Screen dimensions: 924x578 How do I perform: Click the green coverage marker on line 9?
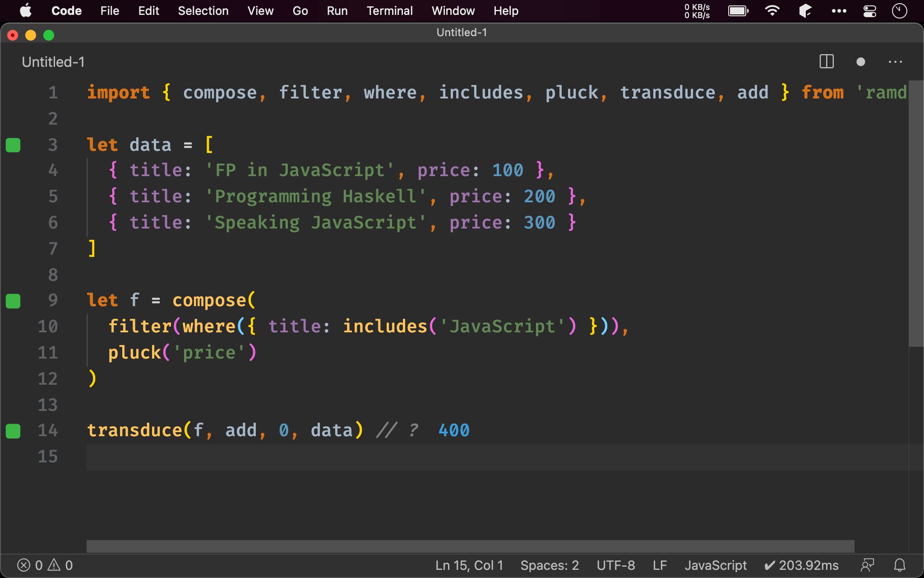pos(13,301)
